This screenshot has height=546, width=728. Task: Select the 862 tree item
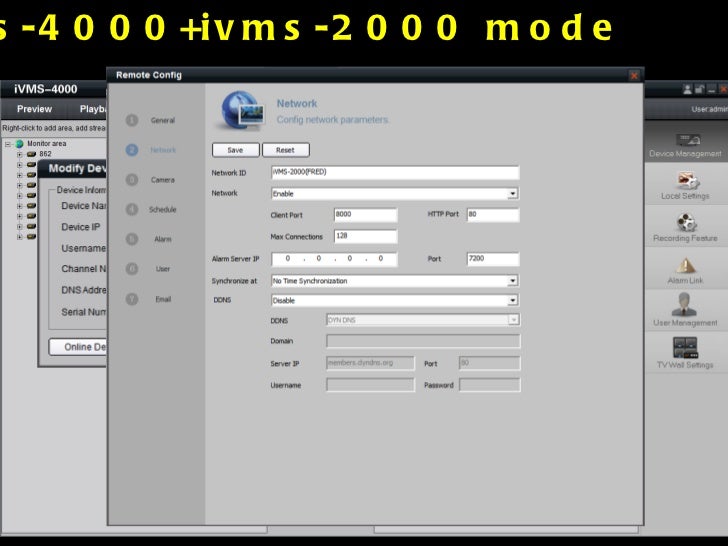[45, 154]
